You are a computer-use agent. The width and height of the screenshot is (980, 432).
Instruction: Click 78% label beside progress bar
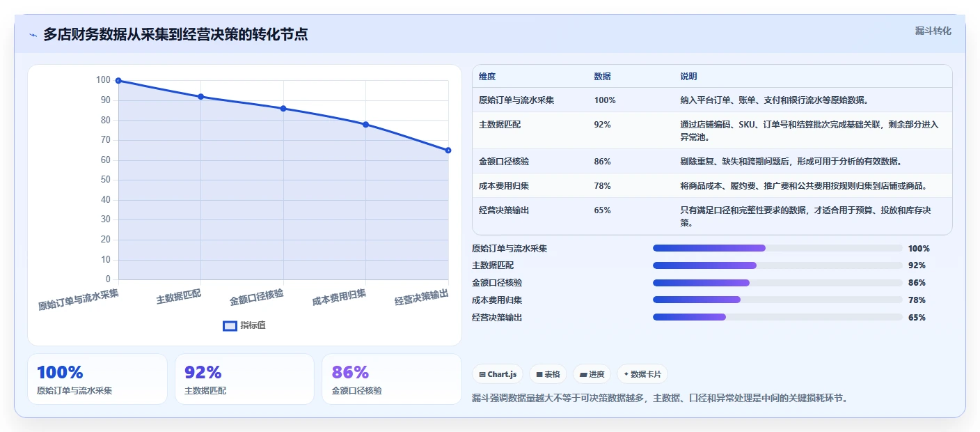pyautogui.click(x=917, y=300)
